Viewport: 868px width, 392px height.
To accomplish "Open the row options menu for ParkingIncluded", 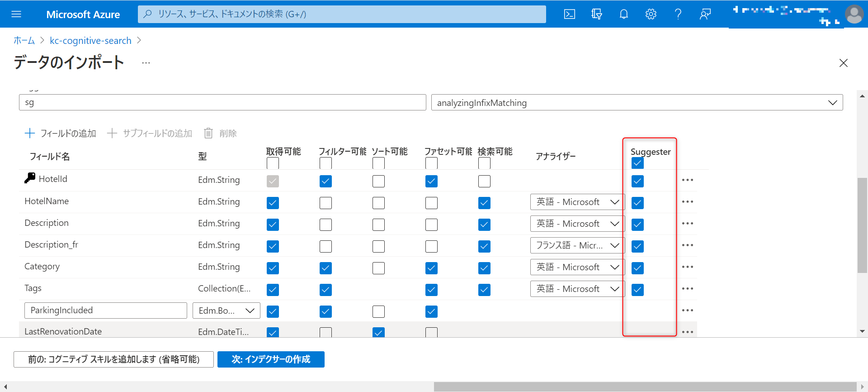I will point(688,311).
